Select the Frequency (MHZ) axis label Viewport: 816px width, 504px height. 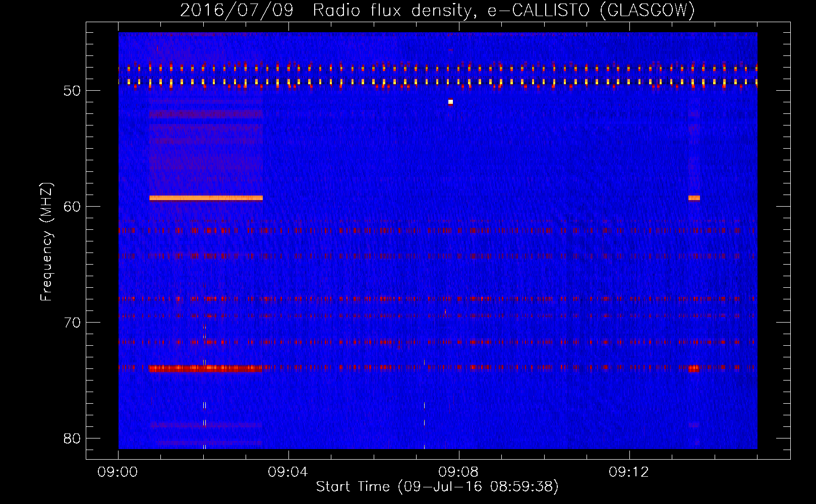(46, 242)
